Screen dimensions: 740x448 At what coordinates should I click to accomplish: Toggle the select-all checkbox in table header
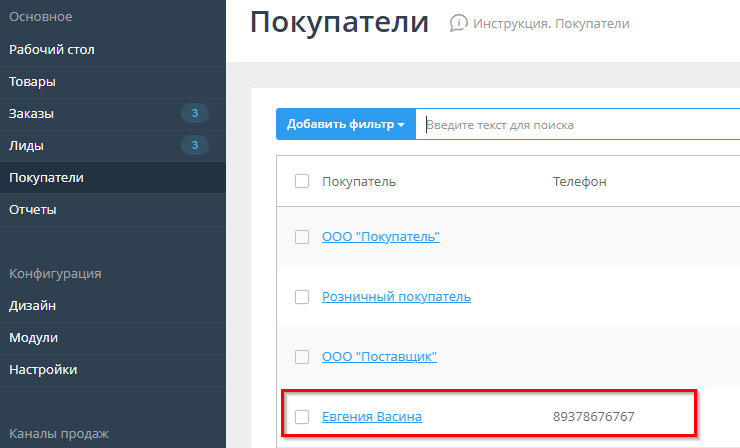pyautogui.click(x=302, y=181)
